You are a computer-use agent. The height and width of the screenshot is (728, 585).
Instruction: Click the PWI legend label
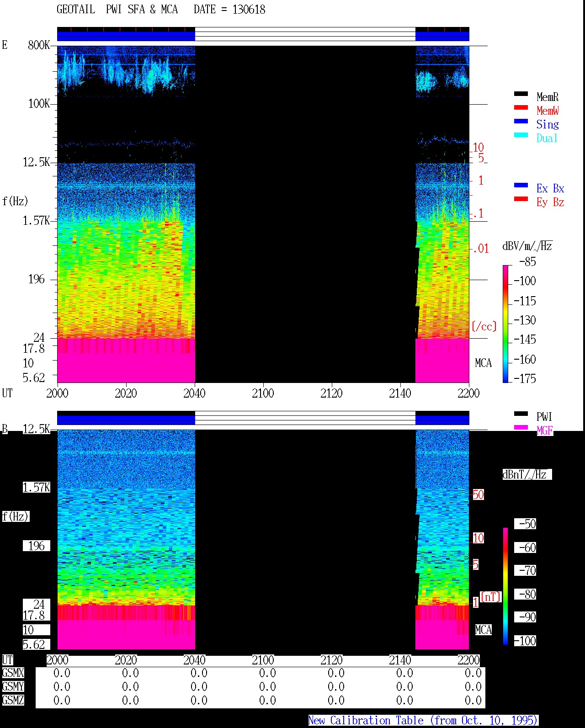[x=544, y=417]
